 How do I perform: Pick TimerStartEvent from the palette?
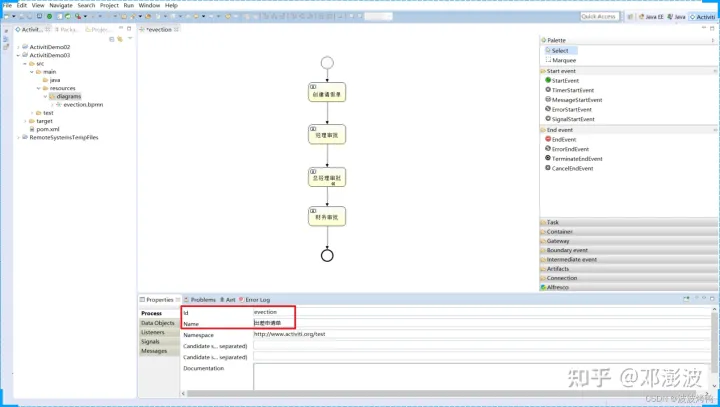569,90
